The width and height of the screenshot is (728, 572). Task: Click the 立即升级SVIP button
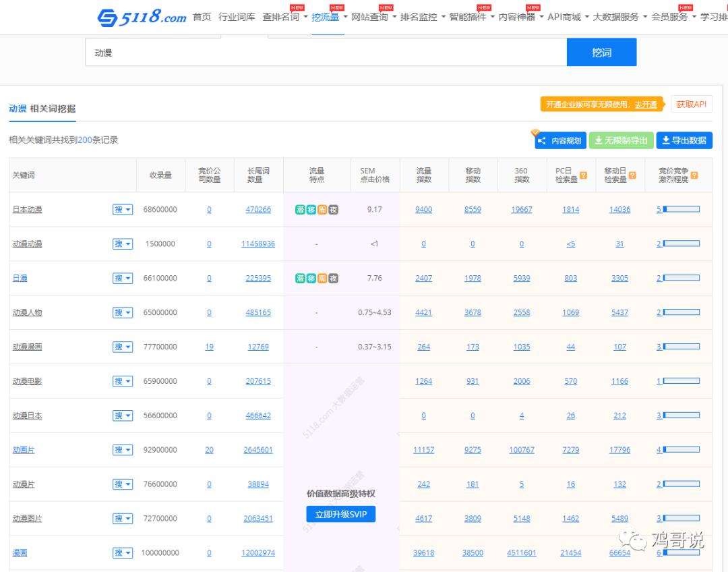[x=340, y=513]
